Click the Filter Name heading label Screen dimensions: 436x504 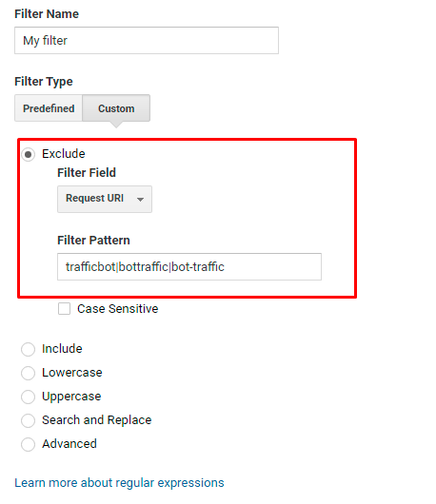pyautogui.click(x=47, y=14)
